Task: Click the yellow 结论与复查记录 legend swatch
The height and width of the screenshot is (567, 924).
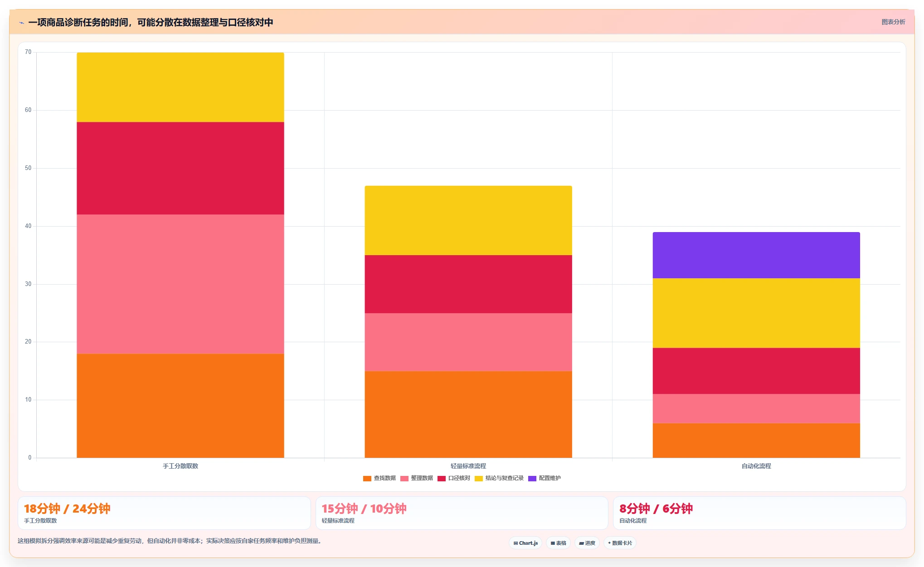Action: coord(479,479)
